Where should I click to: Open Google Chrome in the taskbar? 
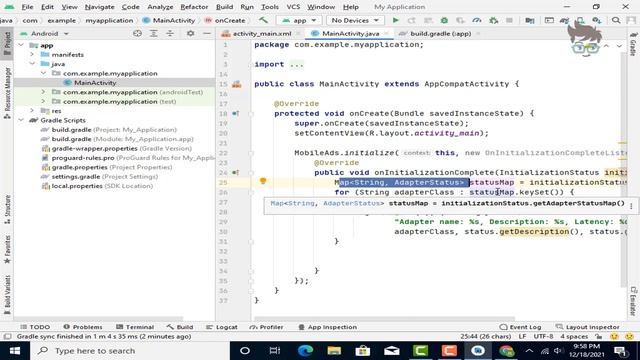click(506, 351)
